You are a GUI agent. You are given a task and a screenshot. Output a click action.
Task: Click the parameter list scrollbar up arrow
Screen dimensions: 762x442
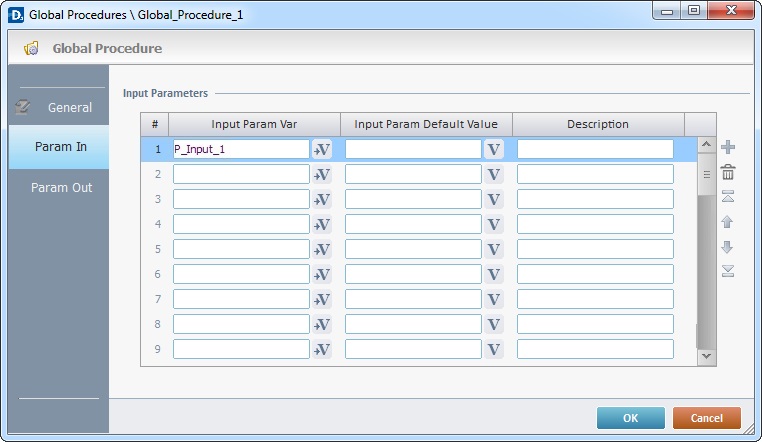click(706, 145)
